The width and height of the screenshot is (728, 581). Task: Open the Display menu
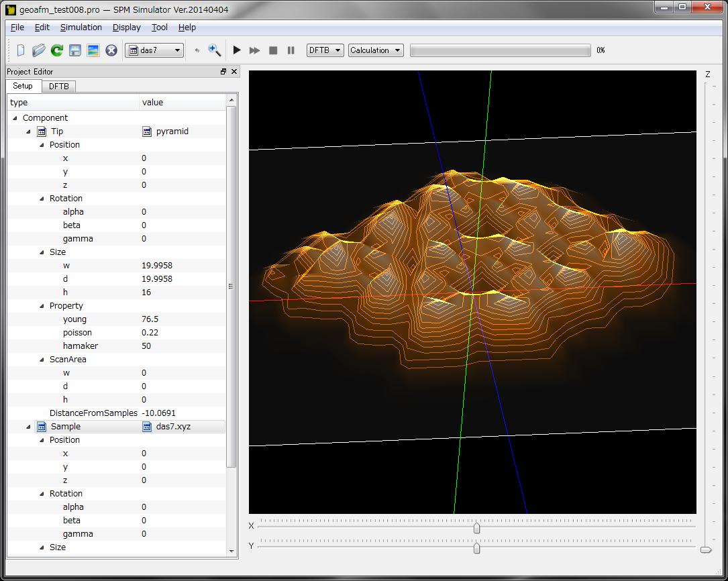click(126, 28)
